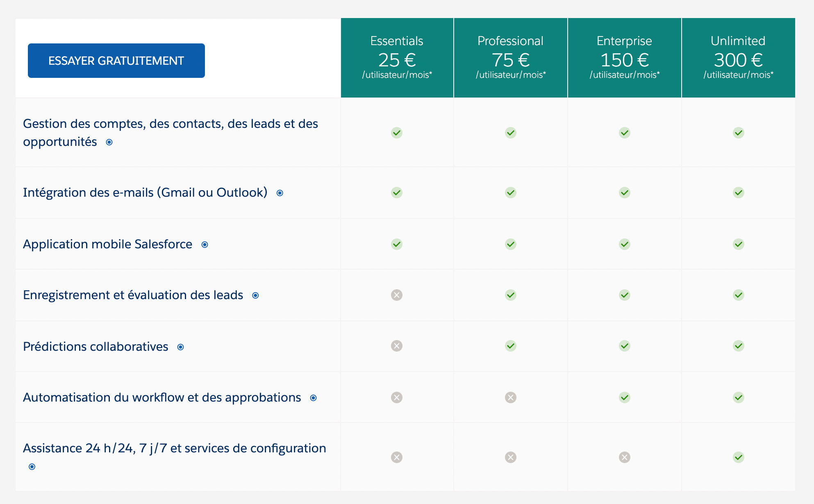Click Essentials checkmark for Gestion des comptes

click(x=397, y=133)
